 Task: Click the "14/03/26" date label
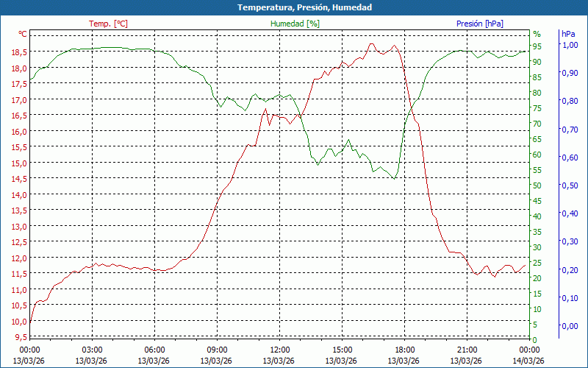click(x=529, y=361)
